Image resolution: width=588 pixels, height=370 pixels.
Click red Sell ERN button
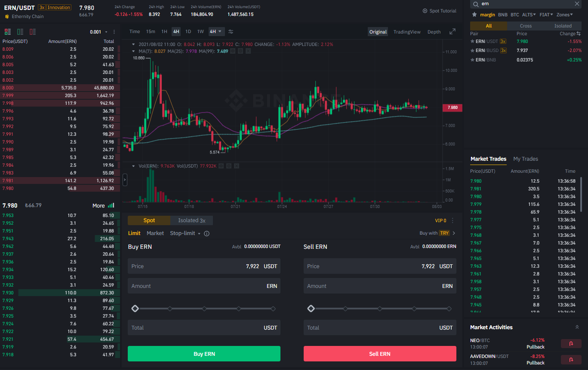click(x=380, y=354)
